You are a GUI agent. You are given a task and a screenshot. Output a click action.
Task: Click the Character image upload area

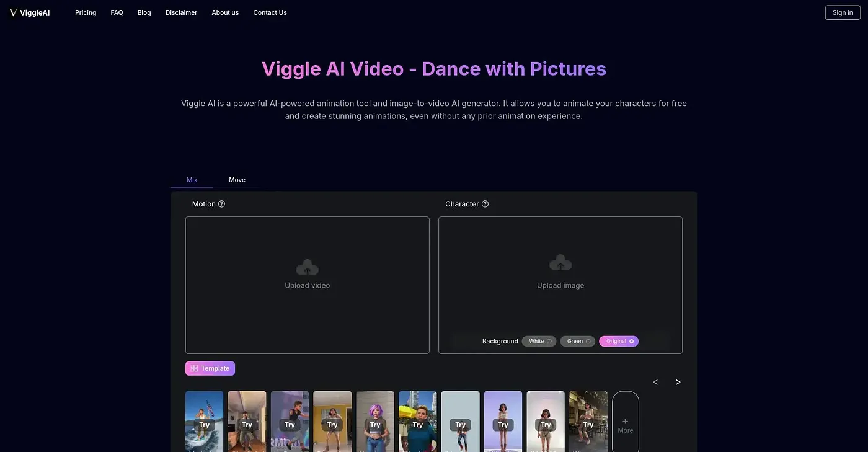pos(560,285)
